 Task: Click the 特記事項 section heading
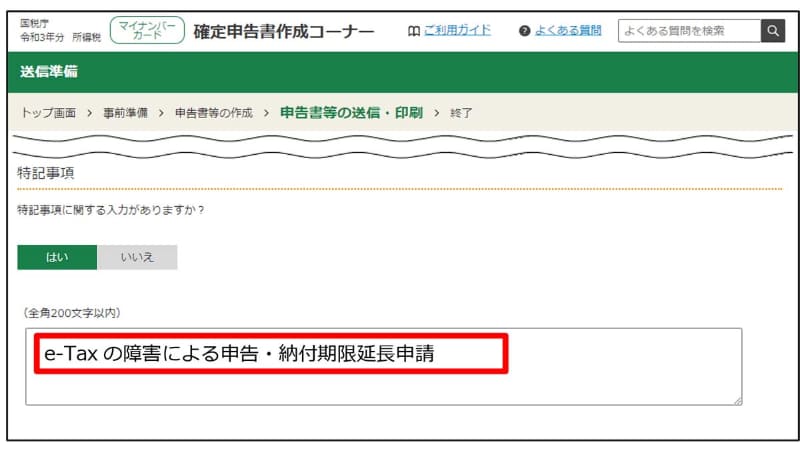coord(45,173)
